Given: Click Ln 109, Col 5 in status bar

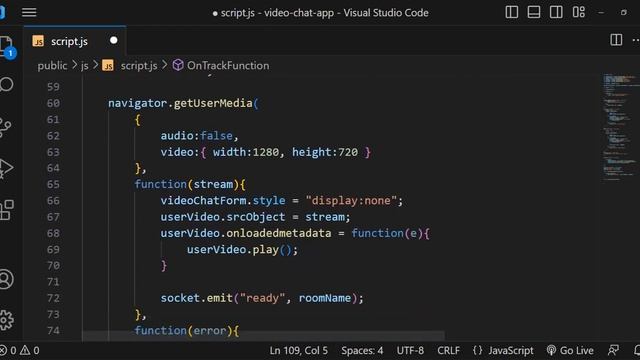Looking at the screenshot, I should (x=298, y=351).
